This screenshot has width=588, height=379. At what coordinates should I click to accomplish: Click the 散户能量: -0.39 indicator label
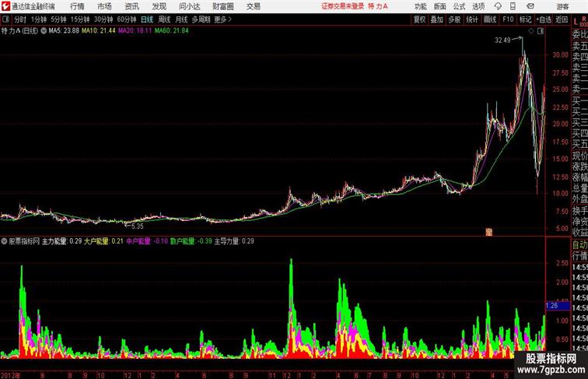coord(191,241)
